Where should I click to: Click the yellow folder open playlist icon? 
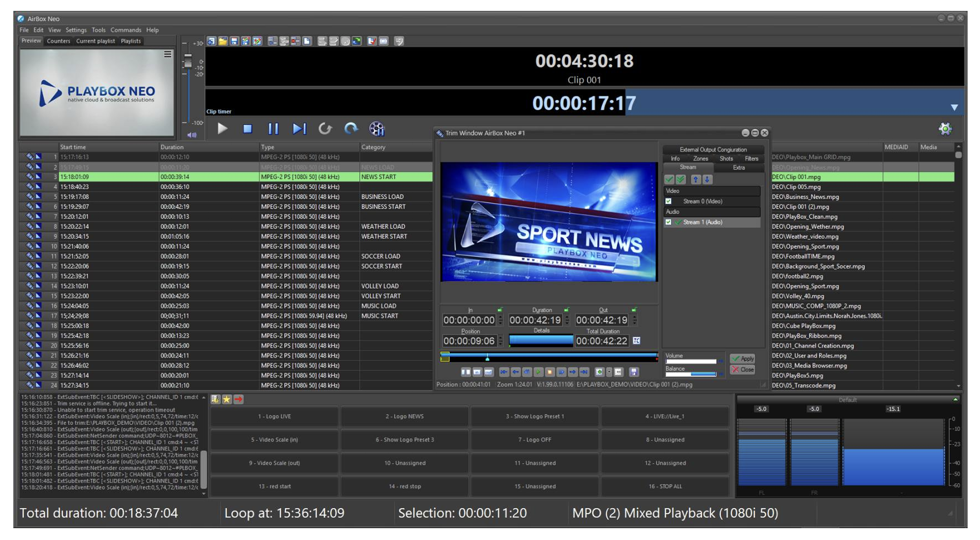(x=223, y=42)
